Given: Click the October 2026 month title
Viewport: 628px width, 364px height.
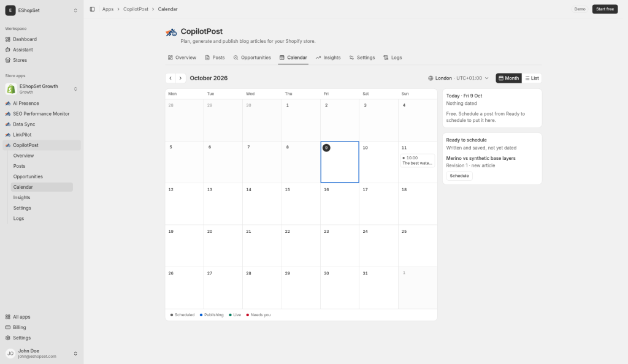Looking at the screenshot, I should click(209, 78).
